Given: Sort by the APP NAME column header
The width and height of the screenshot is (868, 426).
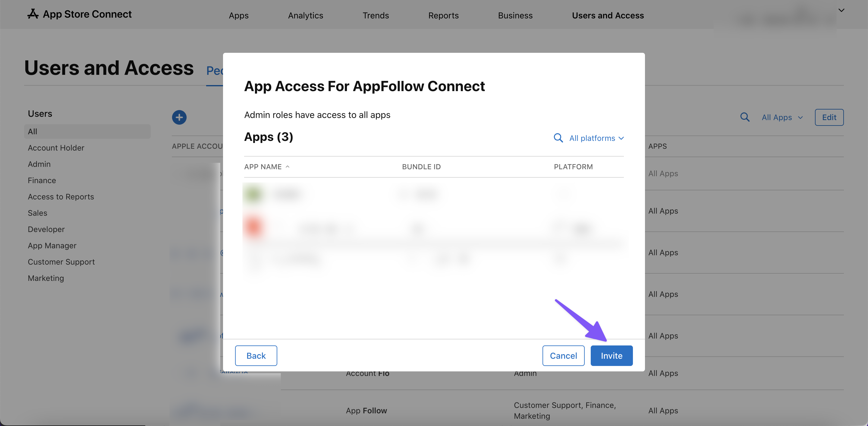Looking at the screenshot, I should click(266, 167).
